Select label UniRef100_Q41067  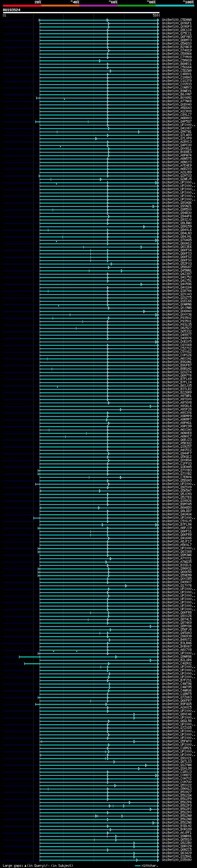coord(177,128)
